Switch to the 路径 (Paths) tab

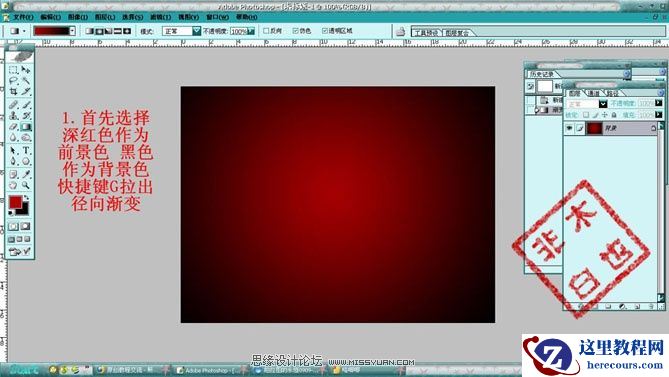(612, 93)
